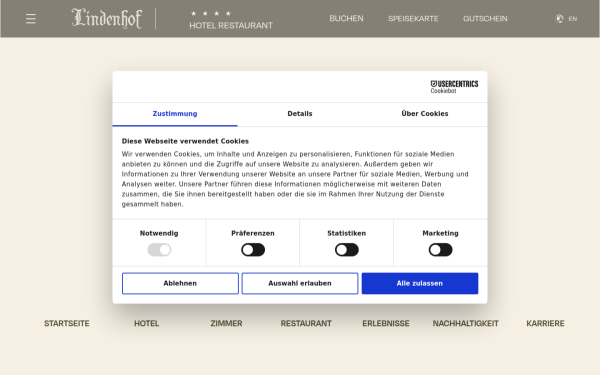
Task: Open the ZIMMER navigation item
Action: (x=226, y=324)
